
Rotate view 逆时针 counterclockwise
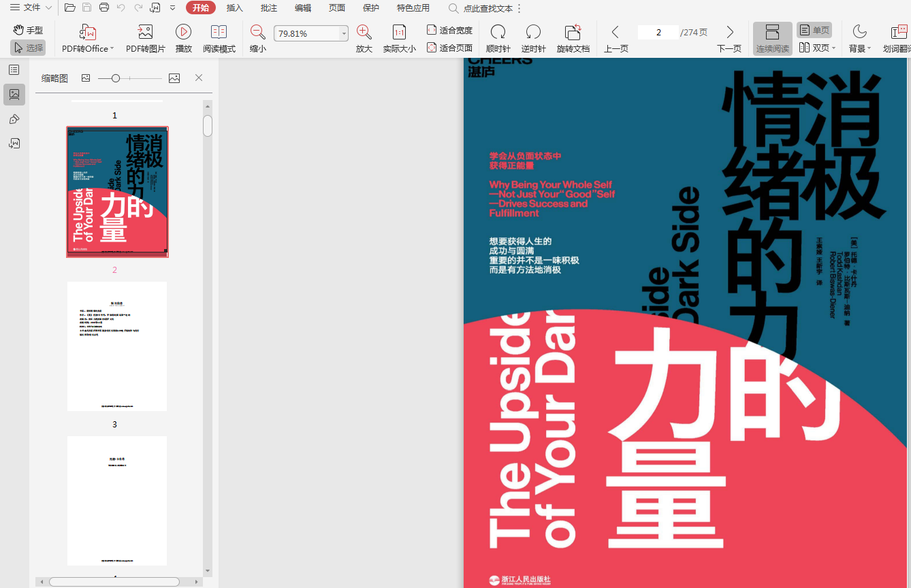pos(533,39)
